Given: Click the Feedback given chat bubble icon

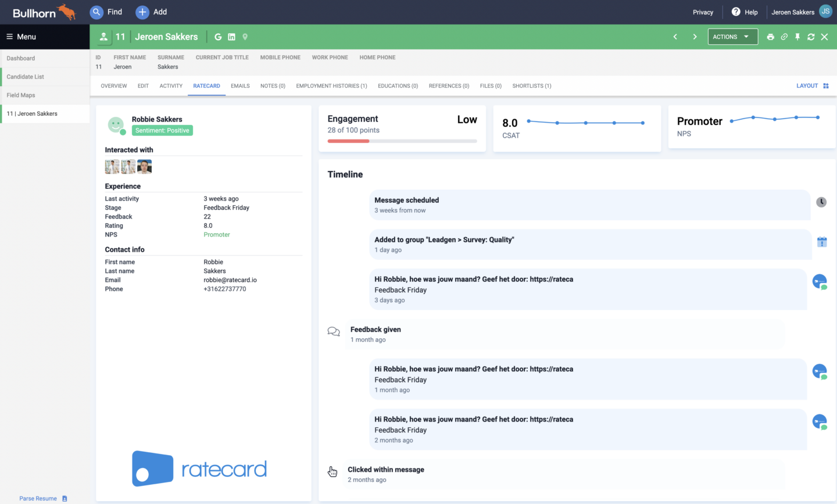Looking at the screenshot, I should [x=334, y=331].
